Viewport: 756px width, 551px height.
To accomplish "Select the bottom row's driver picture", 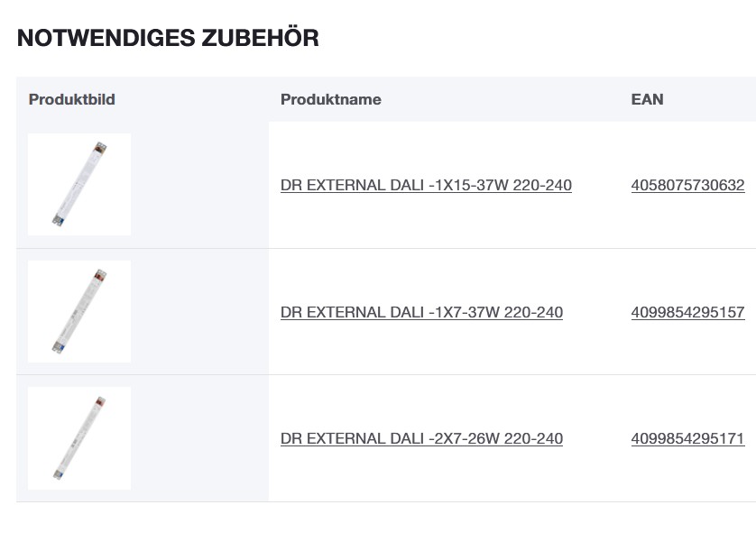I will pos(79,438).
